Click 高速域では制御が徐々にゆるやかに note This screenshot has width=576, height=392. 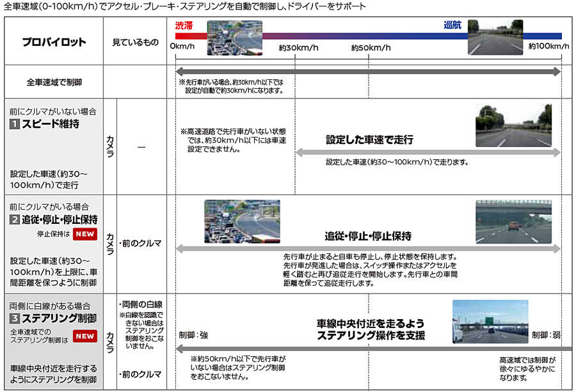(527, 369)
